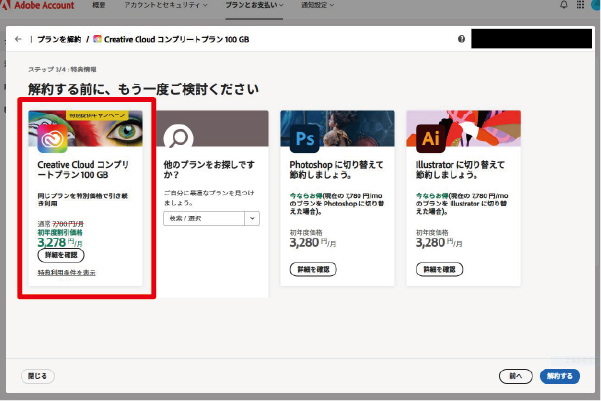Click the back arrow beside プランを解約
Viewport: 601px width, 401px height.
pyautogui.click(x=18, y=39)
